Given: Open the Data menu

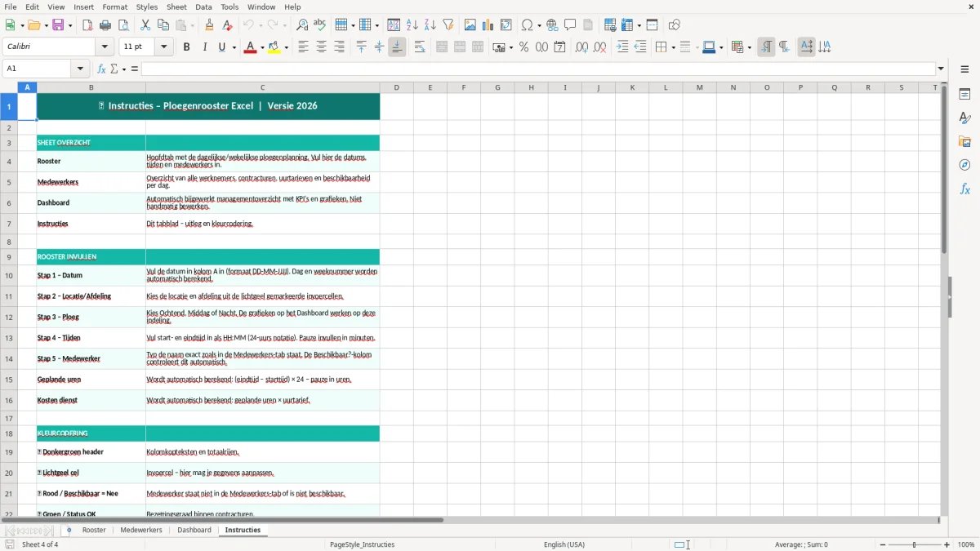Looking at the screenshot, I should pos(203,7).
